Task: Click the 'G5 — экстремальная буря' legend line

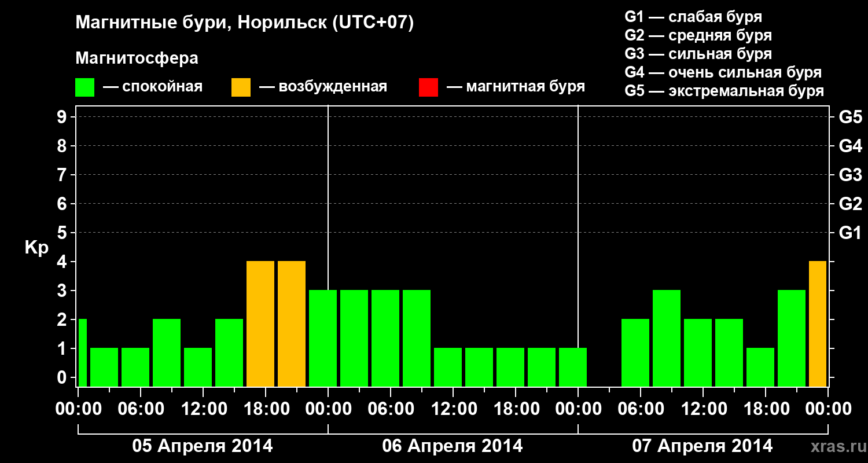Action: pyautogui.click(x=724, y=91)
